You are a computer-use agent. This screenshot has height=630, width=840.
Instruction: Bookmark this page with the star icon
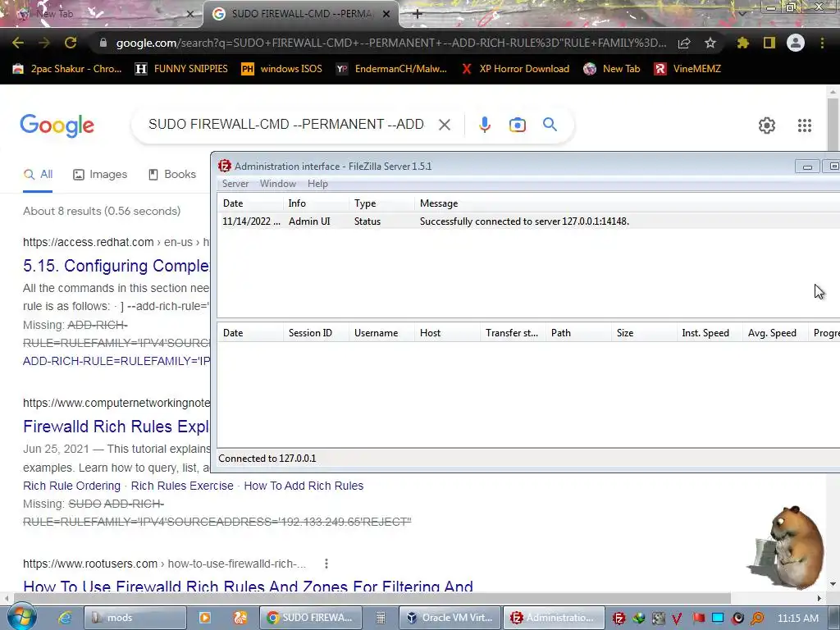click(710, 43)
